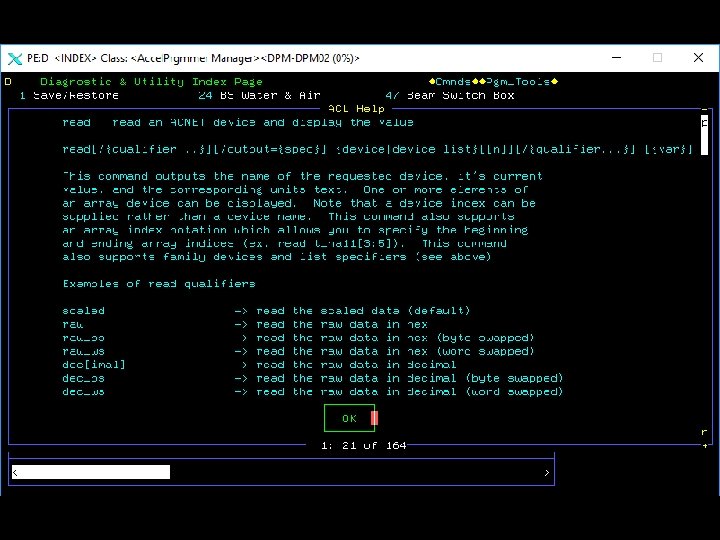Select the BS Water & Air entry
The width and height of the screenshot is (720, 540).
click(259, 96)
